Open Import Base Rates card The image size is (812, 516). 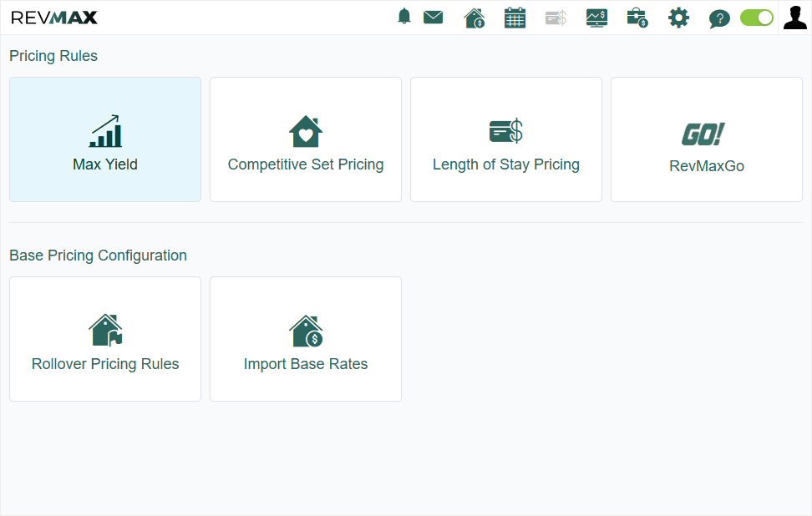click(306, 339)
